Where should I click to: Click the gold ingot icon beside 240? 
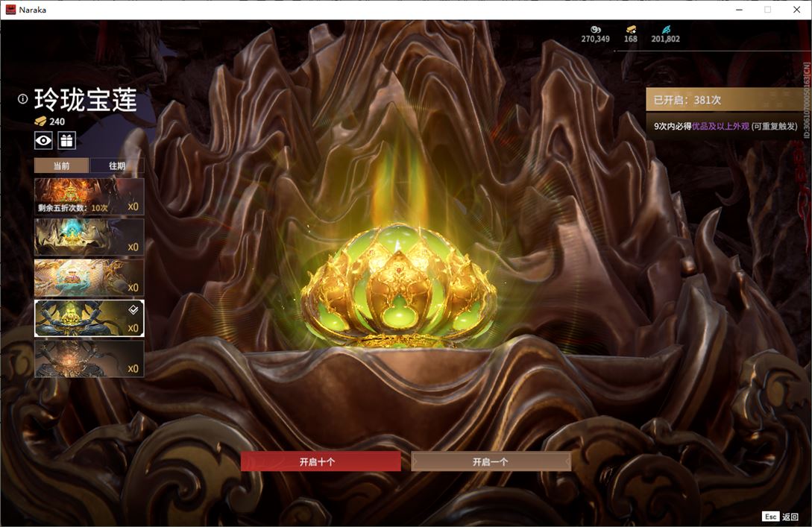point(40,122)
